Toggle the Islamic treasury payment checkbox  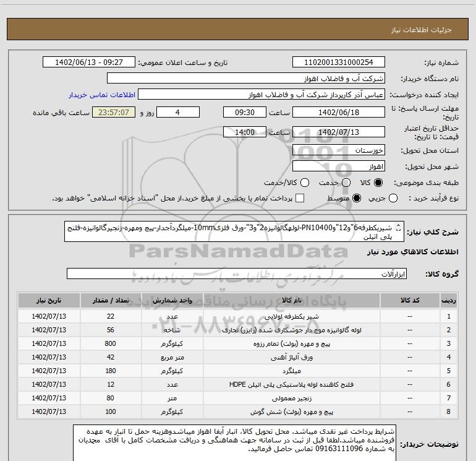pyautogui.click(x=300, y=199)
